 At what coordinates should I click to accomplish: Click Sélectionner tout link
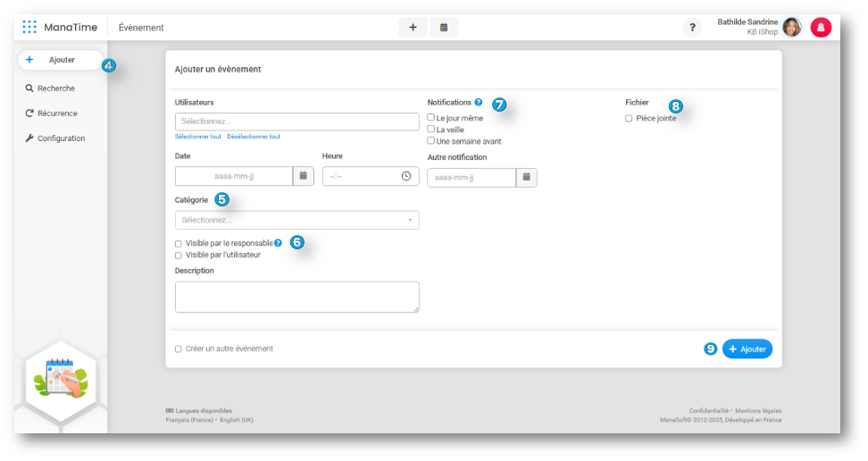click(197, 137)
